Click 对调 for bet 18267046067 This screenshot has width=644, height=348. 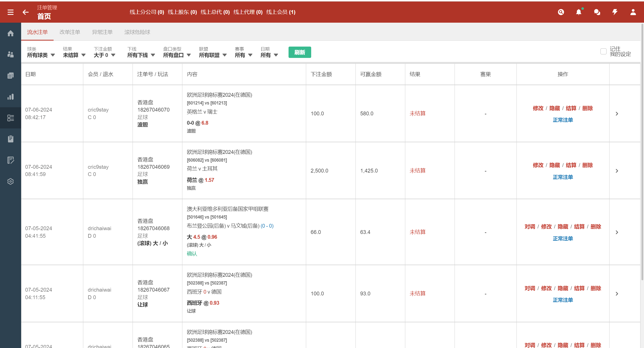530,288
